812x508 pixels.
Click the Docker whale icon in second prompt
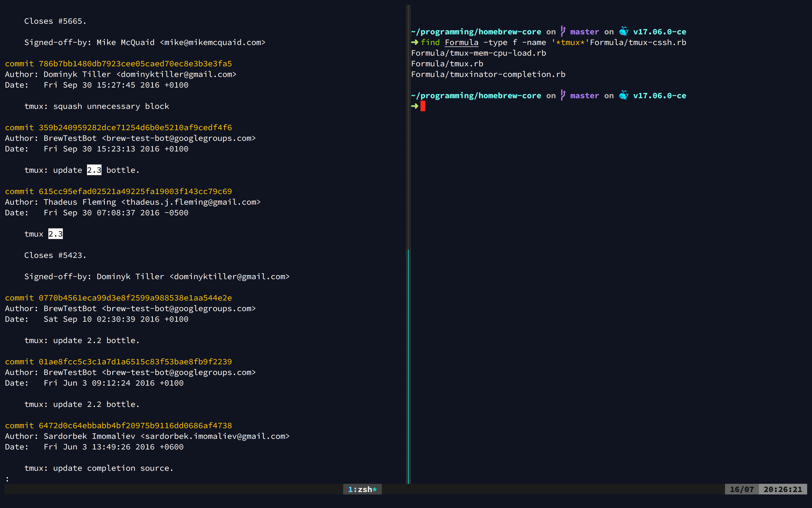(x=623, y=95)
